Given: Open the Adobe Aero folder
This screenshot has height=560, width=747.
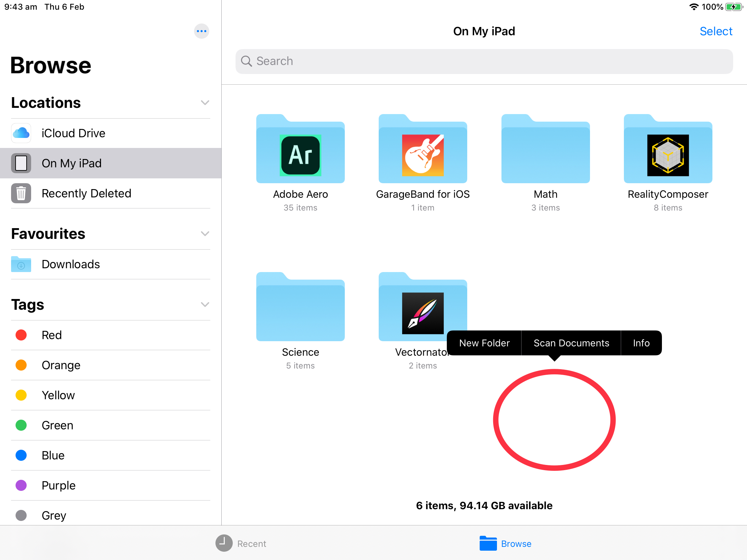Looking at the screenshot, I should pos(301,149).
